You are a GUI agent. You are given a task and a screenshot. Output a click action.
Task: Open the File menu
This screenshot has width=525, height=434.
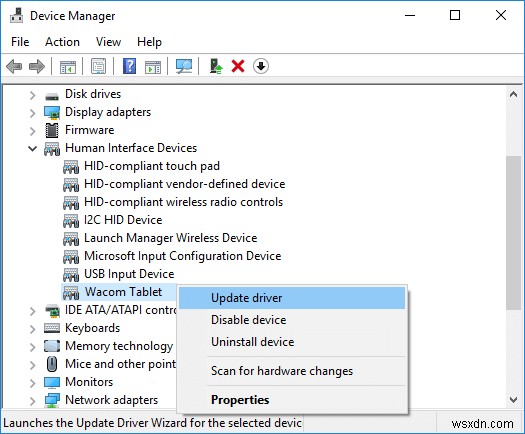(20, 42)
